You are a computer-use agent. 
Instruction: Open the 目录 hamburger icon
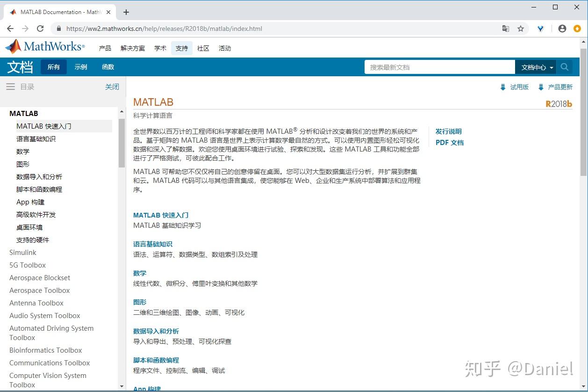tap(10, 86)
